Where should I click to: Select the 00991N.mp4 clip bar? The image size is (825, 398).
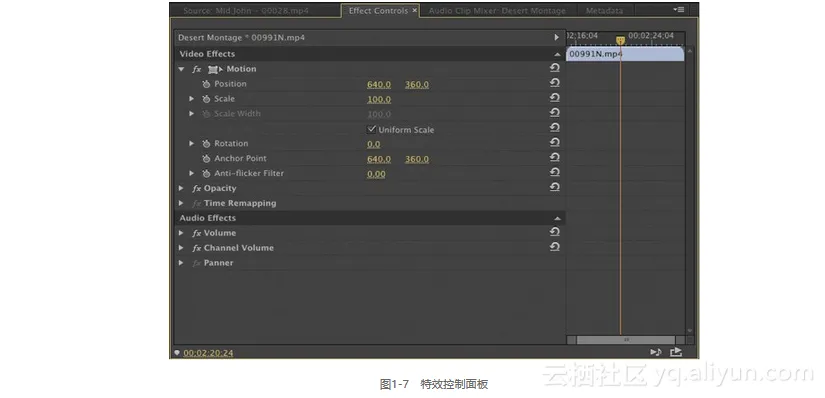tap(625, 54)
